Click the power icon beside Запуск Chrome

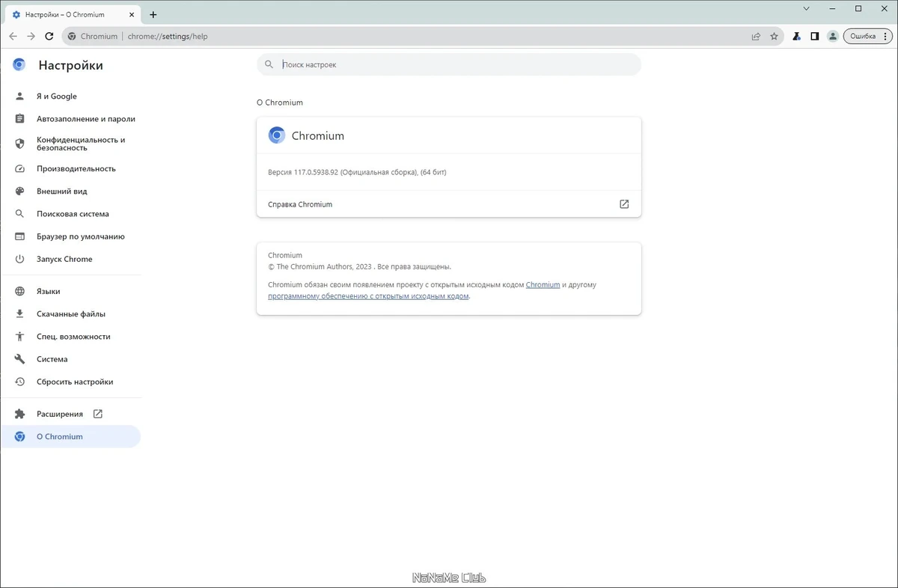click(x=20, y=259)
